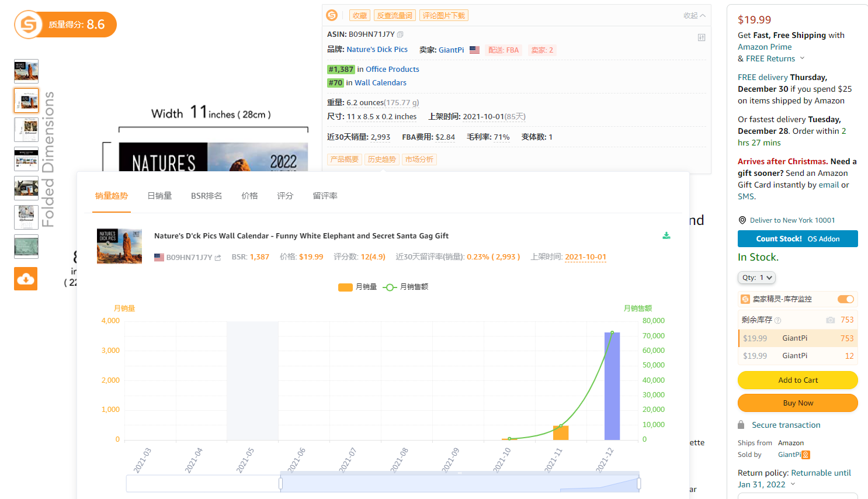The height and width of the screenshot is (499, 868).
Task: Click the 收藏 button
Action: coord(360,16)
